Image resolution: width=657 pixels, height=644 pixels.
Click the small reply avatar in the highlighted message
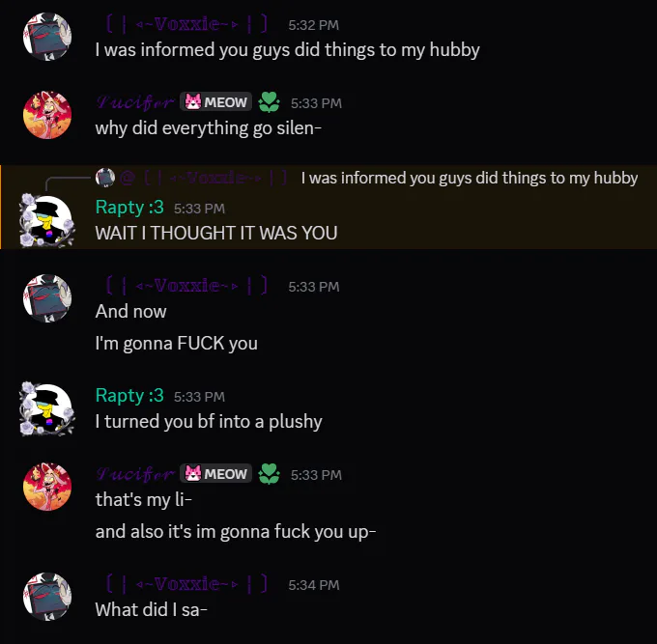click(105, 178)
